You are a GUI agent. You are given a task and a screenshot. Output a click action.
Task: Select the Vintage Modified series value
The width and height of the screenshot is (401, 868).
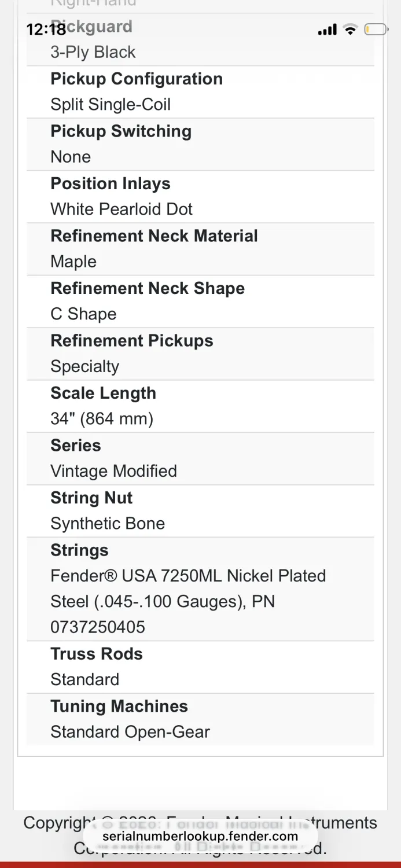pos(113,471)
